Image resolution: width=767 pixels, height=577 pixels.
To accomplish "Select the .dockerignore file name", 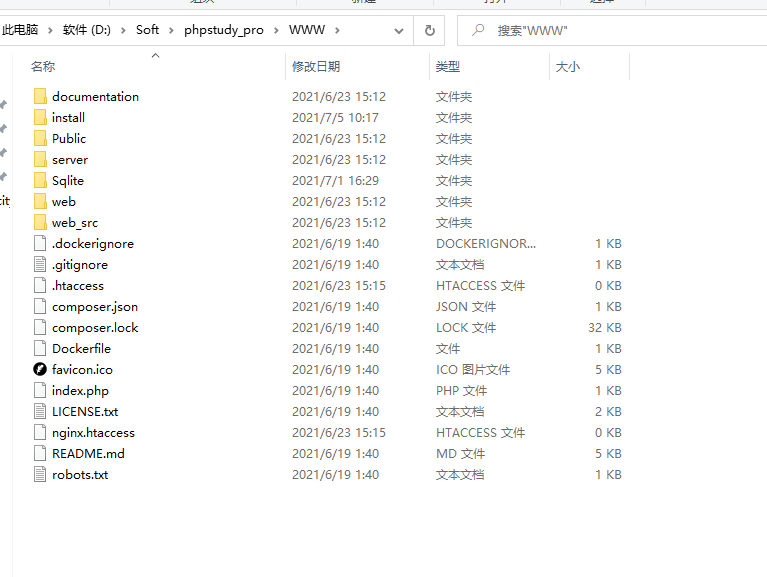I will click(x=93, y=244).
